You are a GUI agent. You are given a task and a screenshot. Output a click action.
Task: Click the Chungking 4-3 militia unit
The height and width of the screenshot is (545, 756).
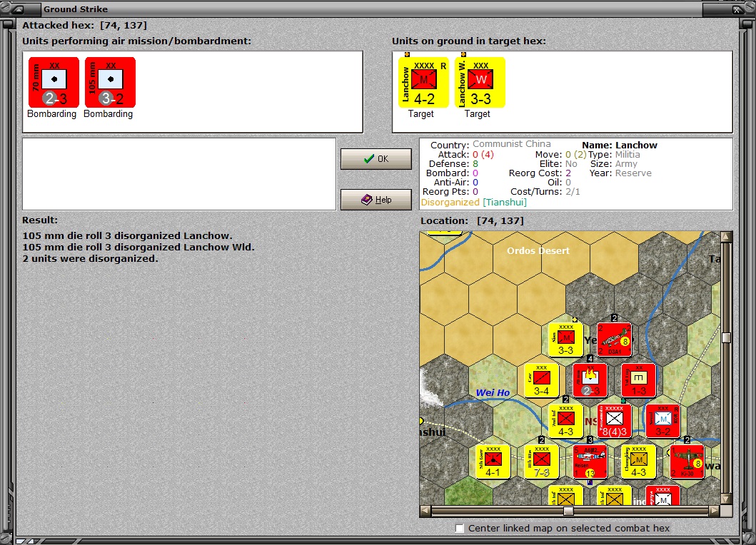point(639,462)
